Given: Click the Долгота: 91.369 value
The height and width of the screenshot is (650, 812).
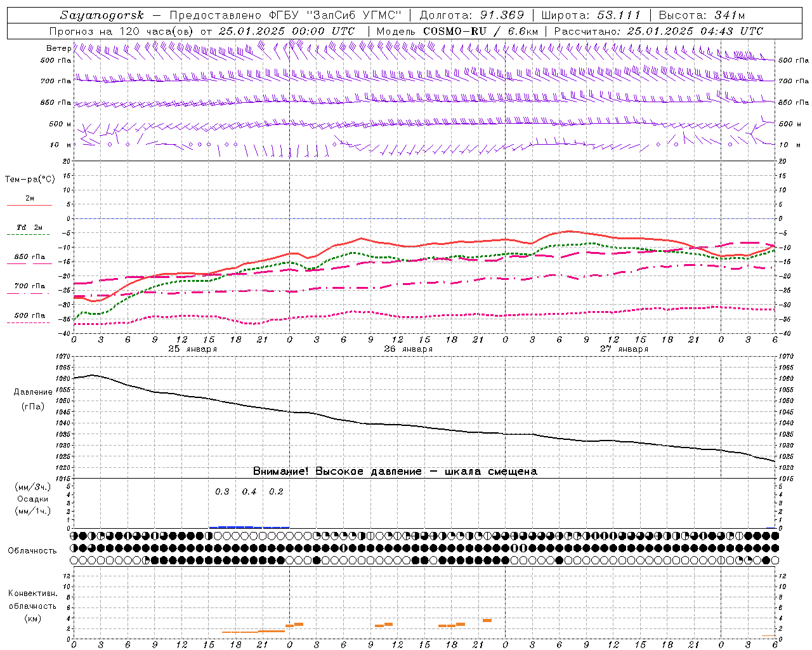Looking at the screenshot, I should click(x=472, y=15).
